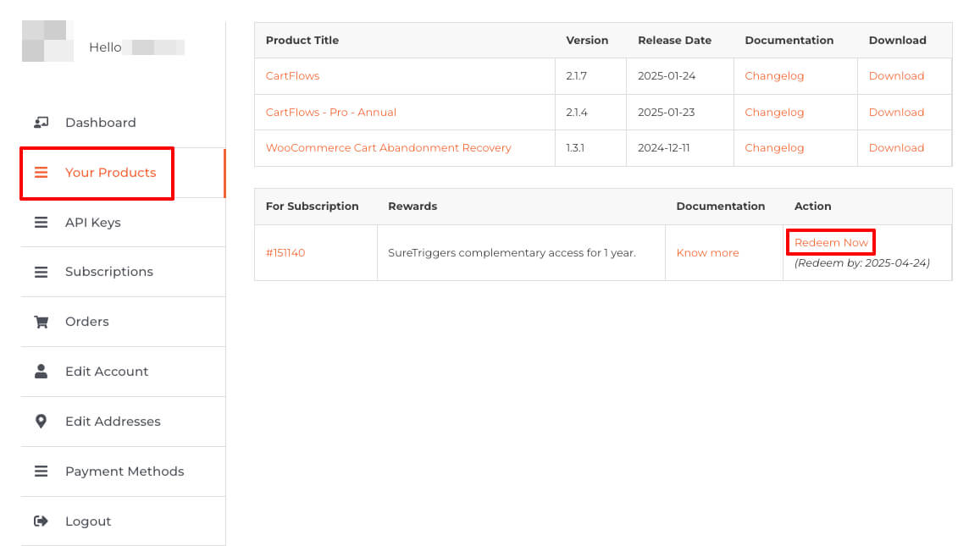This screenshot has width=980, height=546.
Task: Open the Changelog for CartFlows Pro Annual
Action: pos(774,112)
